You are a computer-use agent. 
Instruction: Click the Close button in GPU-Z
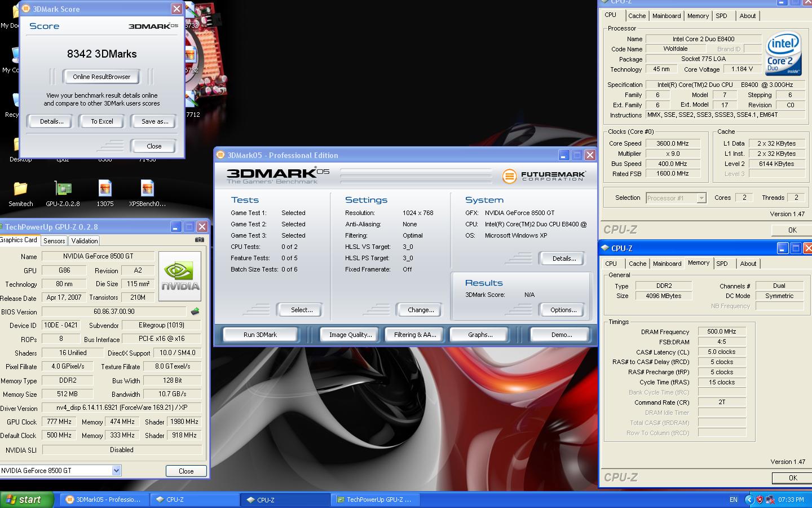tap(186, 471)
